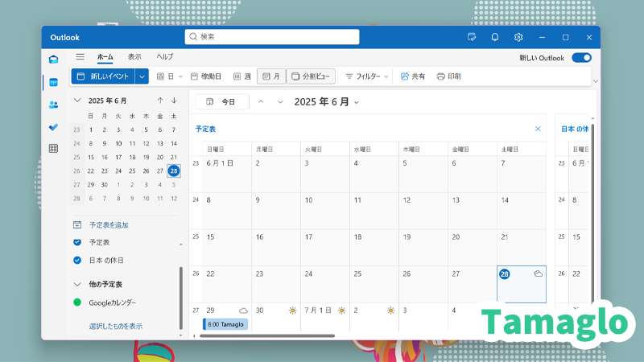Expand the ribbon options chevron
The width and height of the screenshot is (644, 362).
(x=596, y=81)
